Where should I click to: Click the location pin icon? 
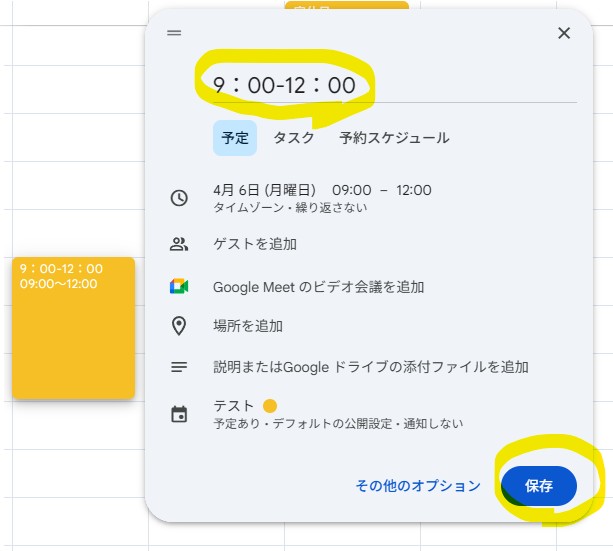[179, 326]
